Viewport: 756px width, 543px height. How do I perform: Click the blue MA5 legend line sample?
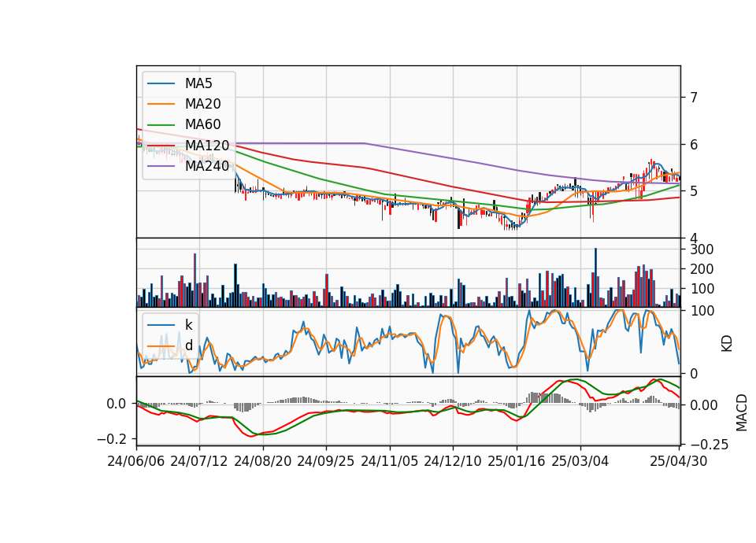tap(161, 83)
